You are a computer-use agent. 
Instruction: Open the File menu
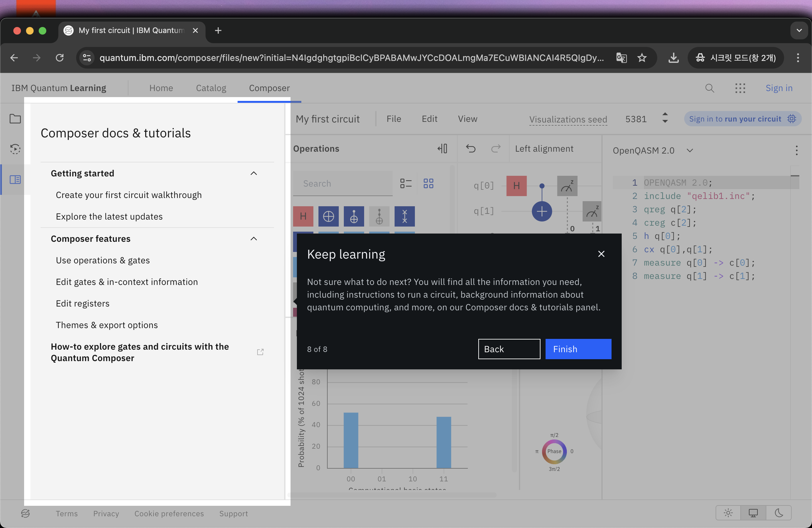(x=394, y=119)
